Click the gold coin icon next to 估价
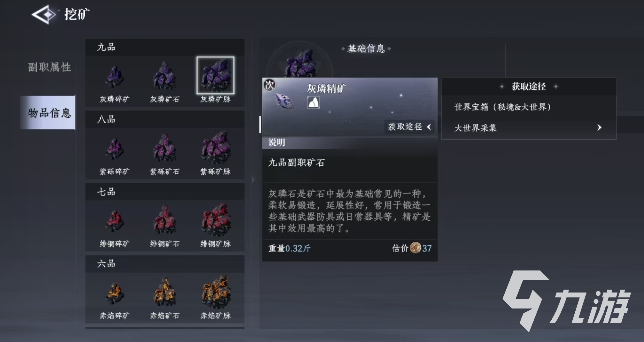The image size is (644, 342). (415, 247)
